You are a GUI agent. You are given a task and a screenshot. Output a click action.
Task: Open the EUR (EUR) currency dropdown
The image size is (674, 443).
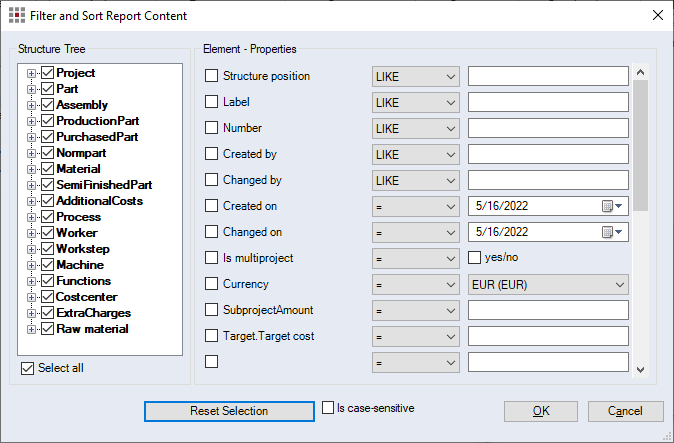[548, 284]
